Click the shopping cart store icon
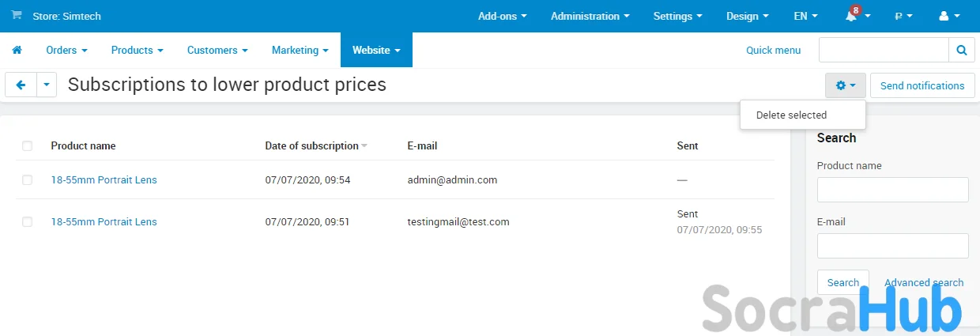 [17, 16]
